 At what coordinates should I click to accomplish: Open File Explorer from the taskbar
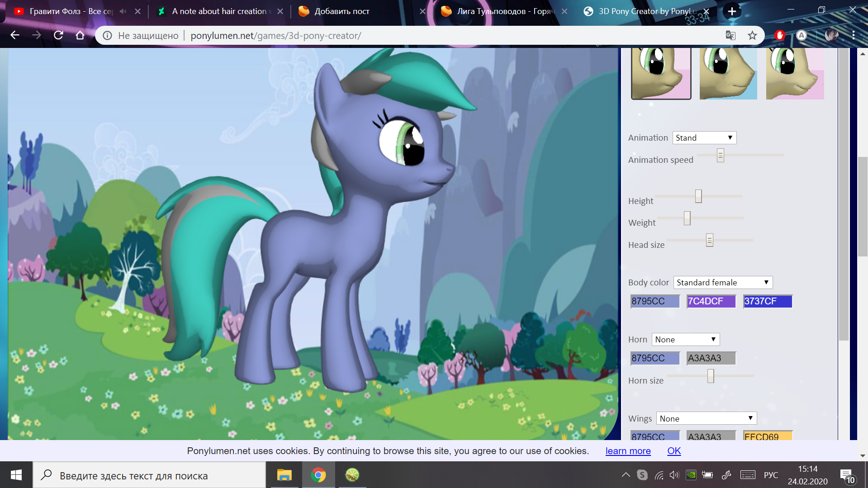coord(284,475)
